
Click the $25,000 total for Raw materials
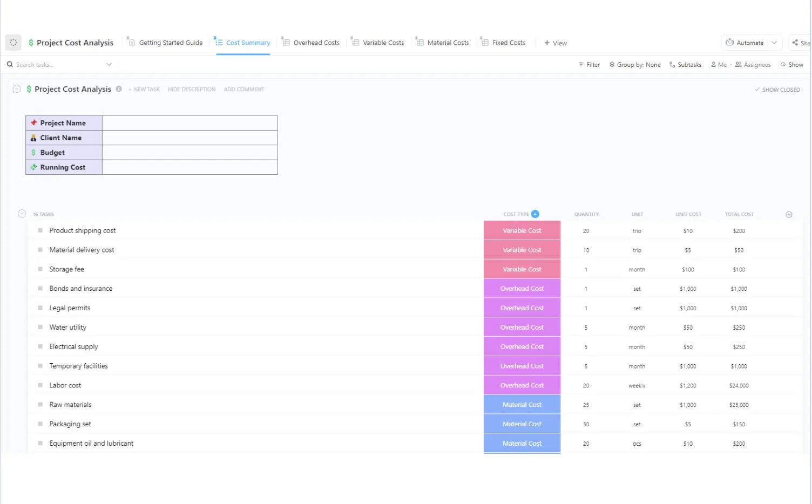point(739,405)
